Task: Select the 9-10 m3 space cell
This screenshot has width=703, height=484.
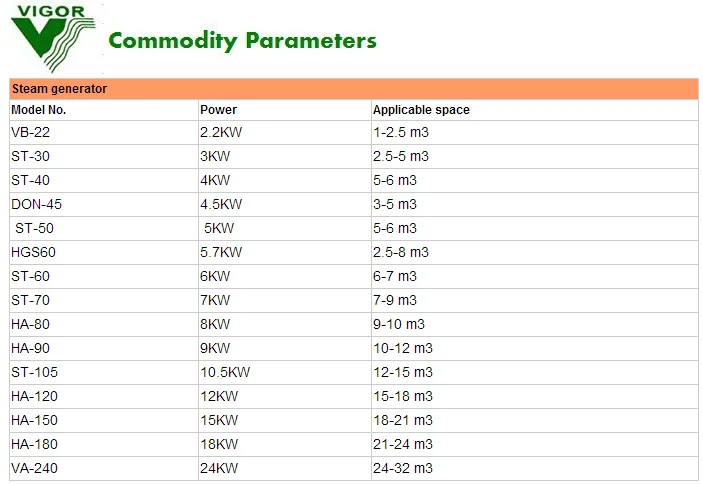Action: pos(535,324)
